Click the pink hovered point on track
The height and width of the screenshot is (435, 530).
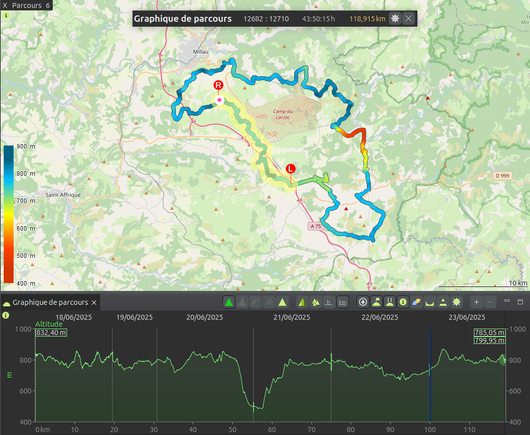point(219,100)
